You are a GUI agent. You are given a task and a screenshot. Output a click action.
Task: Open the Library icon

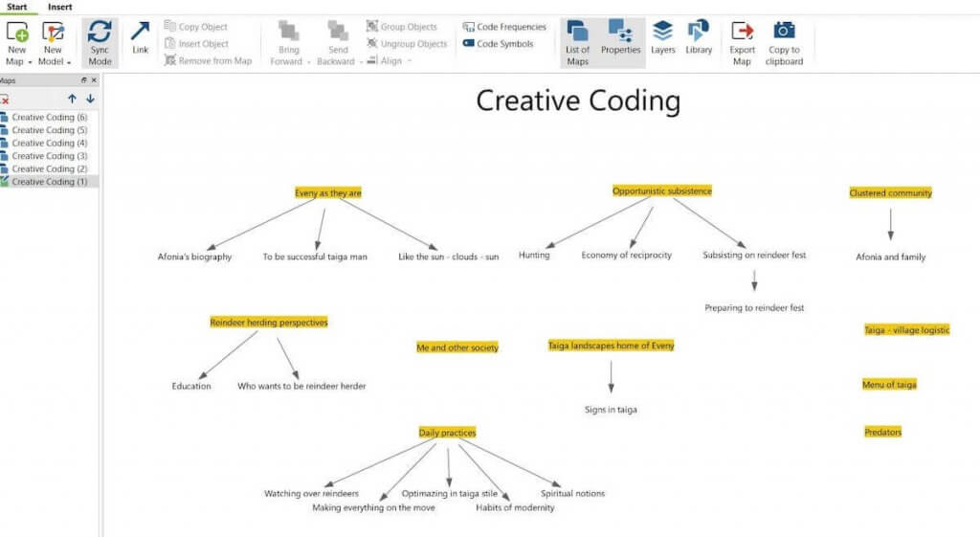[x=698, y=32]
